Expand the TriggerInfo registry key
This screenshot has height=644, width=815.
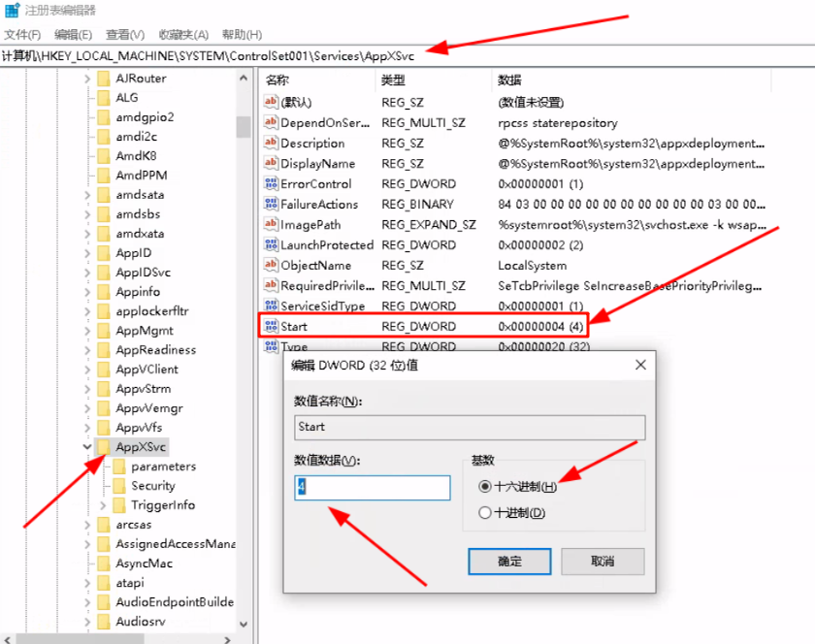[x=101, y=504]
